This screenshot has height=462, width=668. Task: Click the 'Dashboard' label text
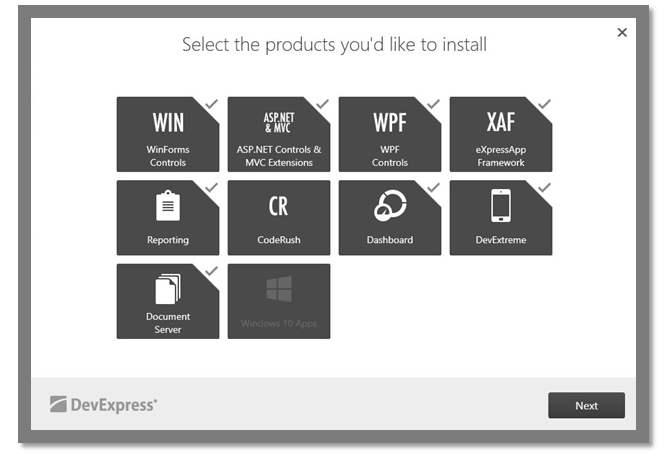(390, 240)
